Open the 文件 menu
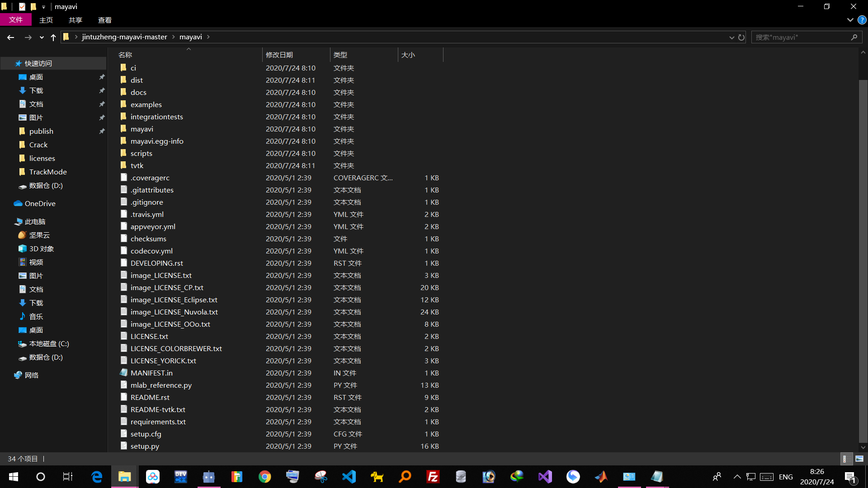The height and width of the screenshot is (488, 868). [x=15, y=20]
